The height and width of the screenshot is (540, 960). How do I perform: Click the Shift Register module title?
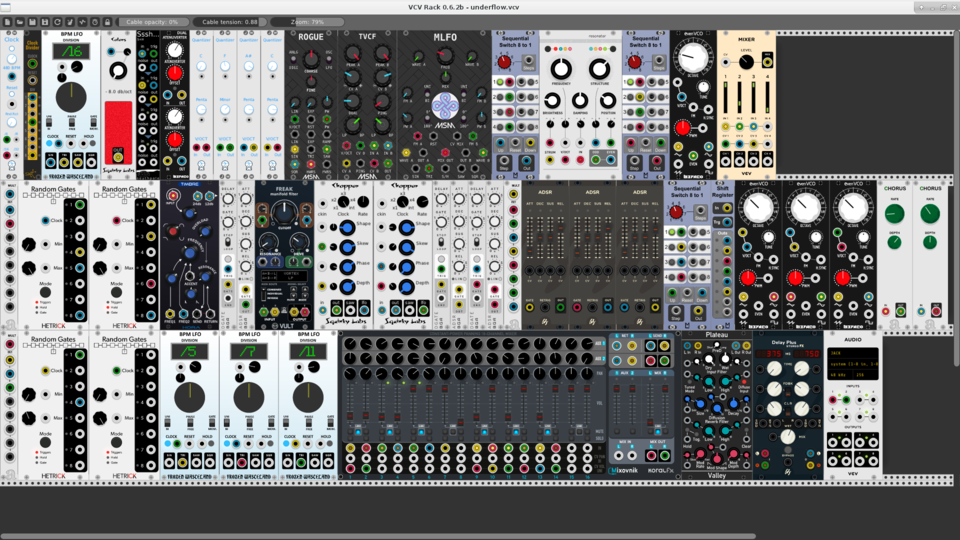pyautogui.click(x=723, y=192)
